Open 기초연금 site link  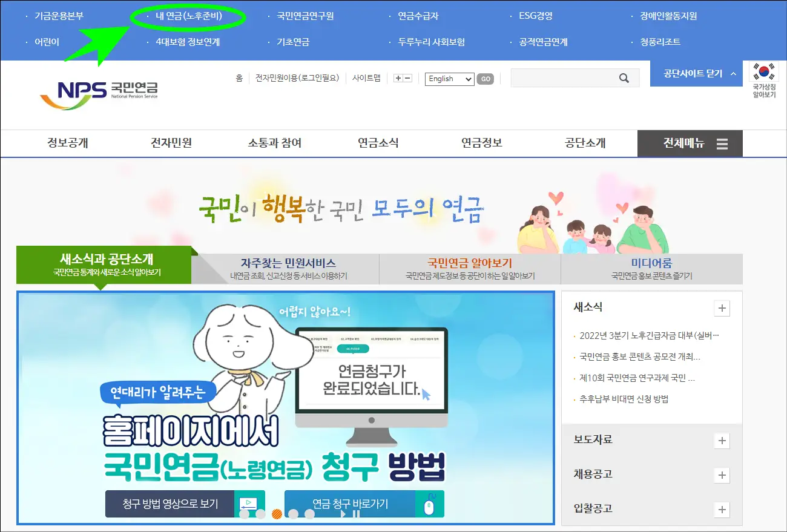pyautogui.click(x=293, y=42)
